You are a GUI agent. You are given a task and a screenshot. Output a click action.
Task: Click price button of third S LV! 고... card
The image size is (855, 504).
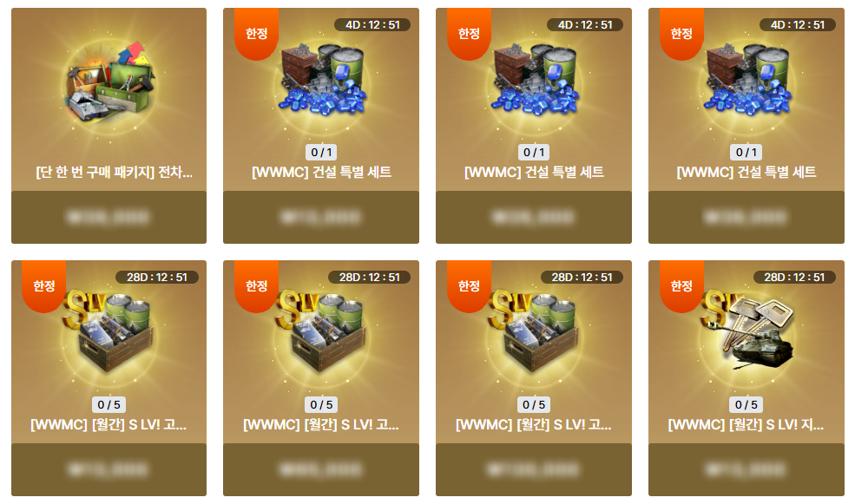coord(534,469)
